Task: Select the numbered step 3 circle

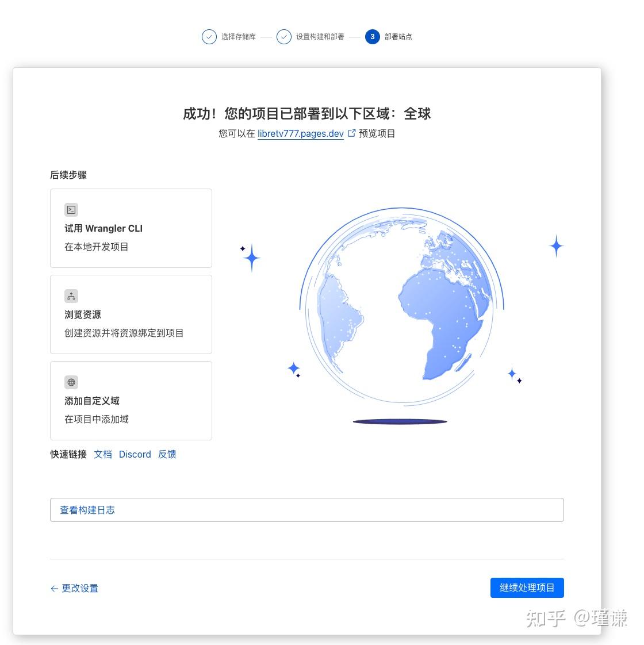Action: (x=372, y=37)
